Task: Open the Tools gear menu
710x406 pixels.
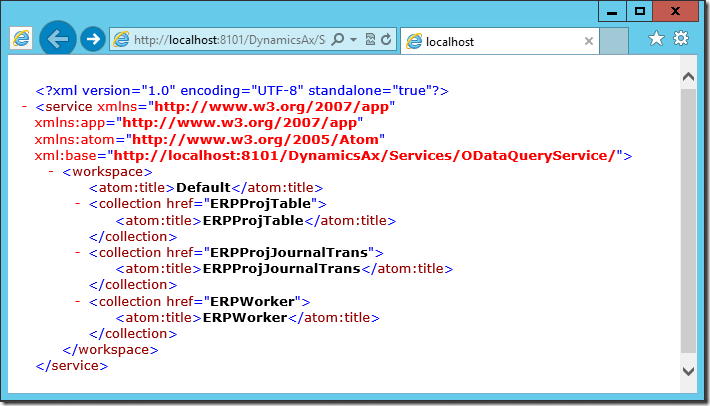Action: click(x=681, y=38)
